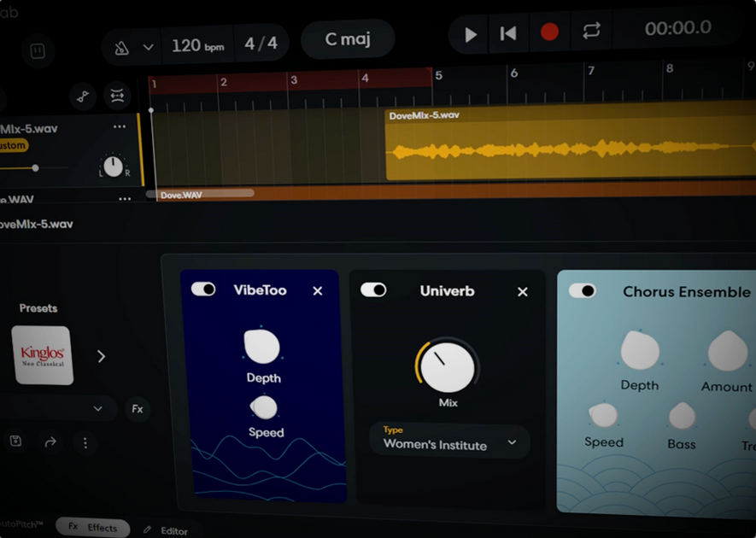Open the Women's Institute type dropdown

click(x=448, y=442)
